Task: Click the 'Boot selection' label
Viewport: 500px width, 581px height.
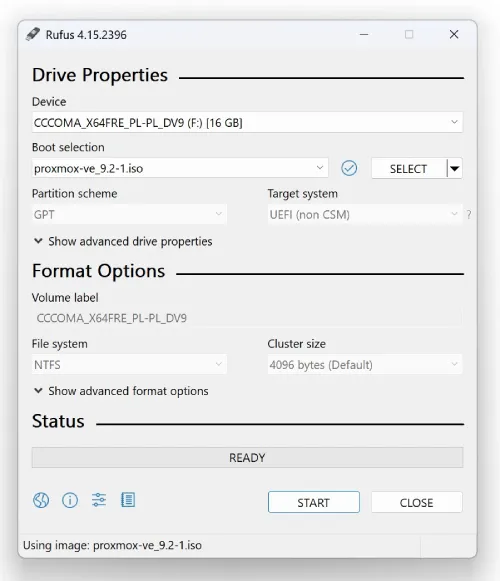Action: point(68,147)
